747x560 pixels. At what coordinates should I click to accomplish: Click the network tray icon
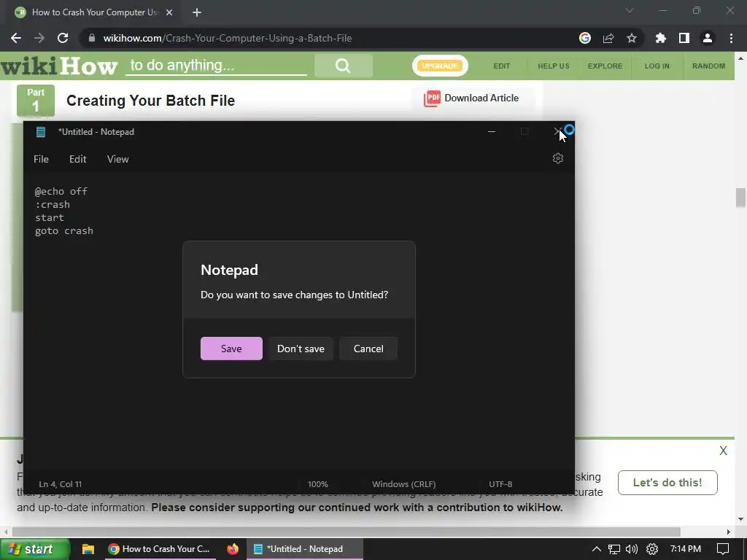click(x=614, y=549)
